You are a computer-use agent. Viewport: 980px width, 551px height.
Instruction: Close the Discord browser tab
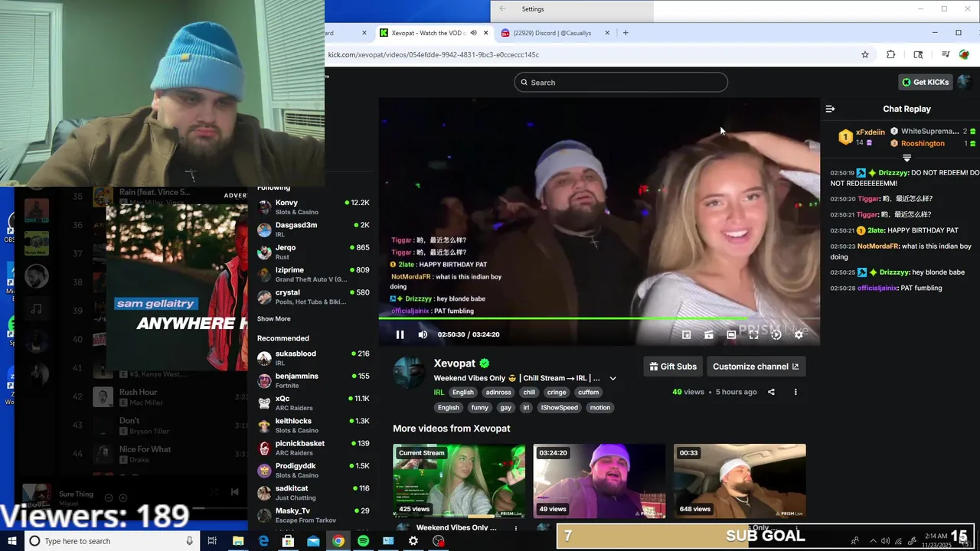pyautogui.click(x=607, y=33)
